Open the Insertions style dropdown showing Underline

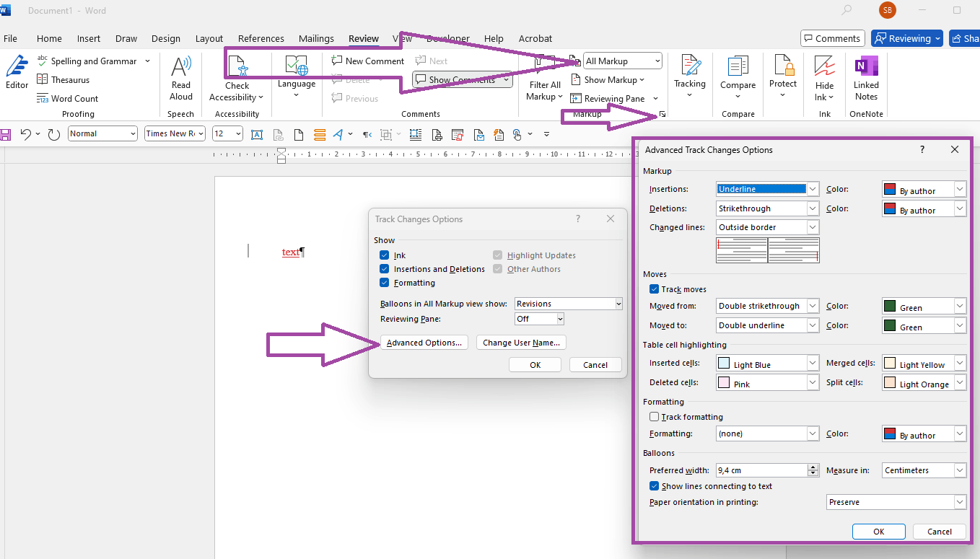tap(767, 188)
